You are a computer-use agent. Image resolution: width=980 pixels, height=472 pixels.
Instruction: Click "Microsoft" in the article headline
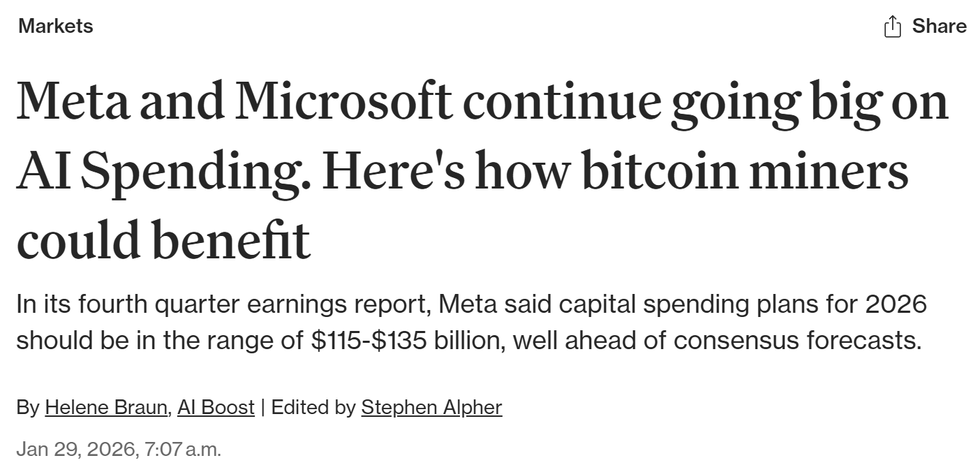point(343,101)
